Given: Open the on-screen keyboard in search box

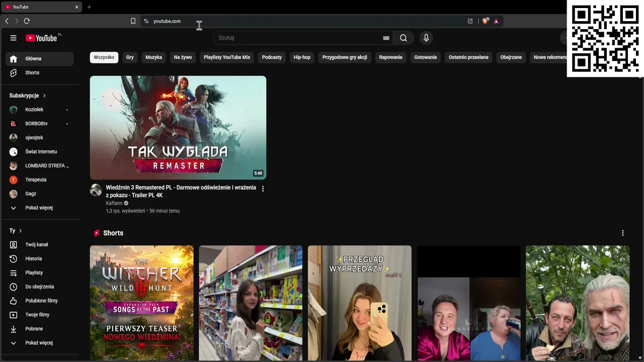Looking at the screenshot, I should coord(386,38).
